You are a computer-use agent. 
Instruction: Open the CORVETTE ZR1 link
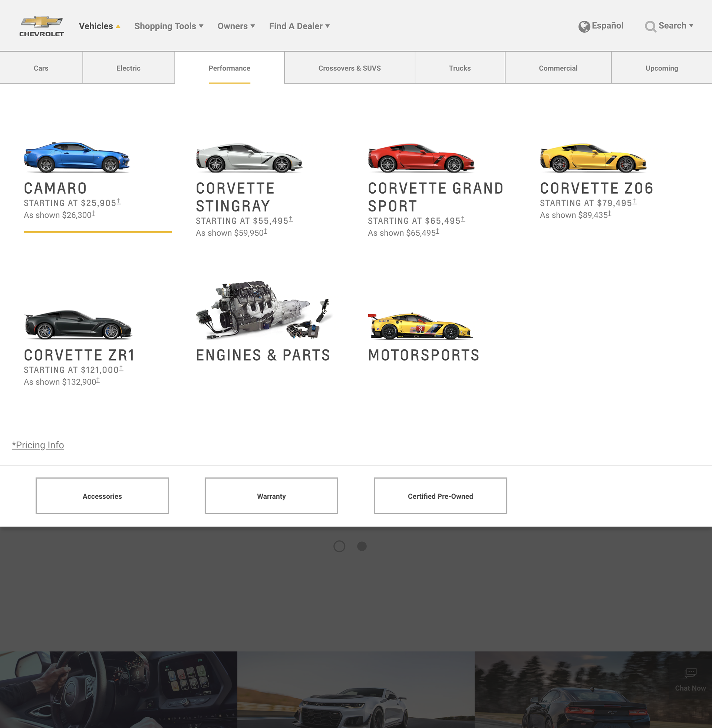79,355
